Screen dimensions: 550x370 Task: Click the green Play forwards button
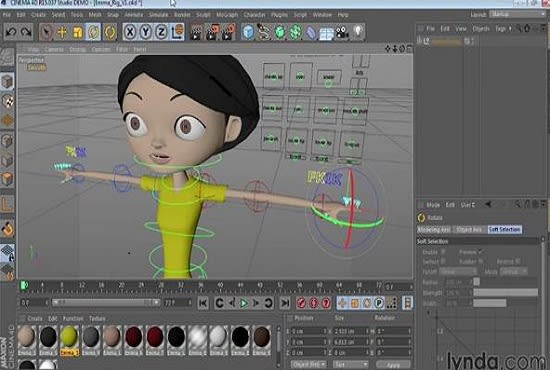click(x=244, y=303)
